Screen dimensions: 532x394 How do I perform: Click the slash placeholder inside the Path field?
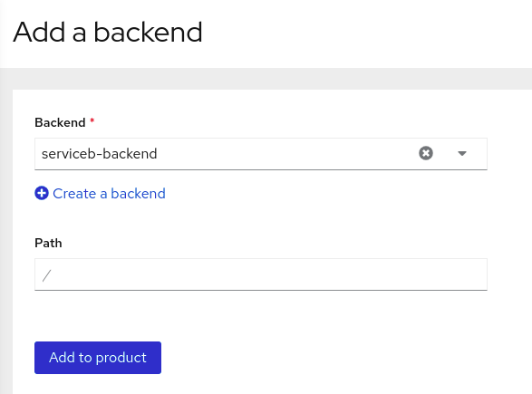[x=46, y=275]
